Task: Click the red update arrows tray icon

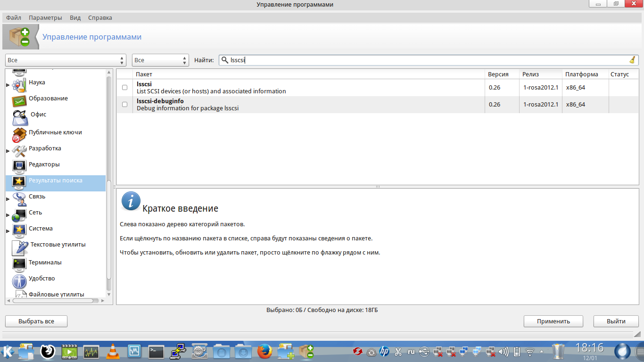Action: click(x=357, y=352)
